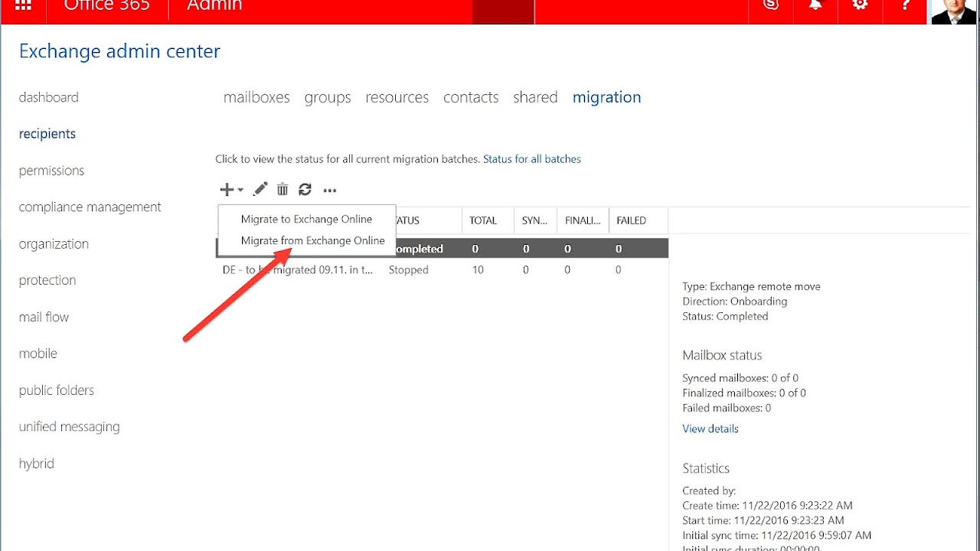Switch to the contacts tab
This screenshot has width=980, height=551.
click(471, 97)
